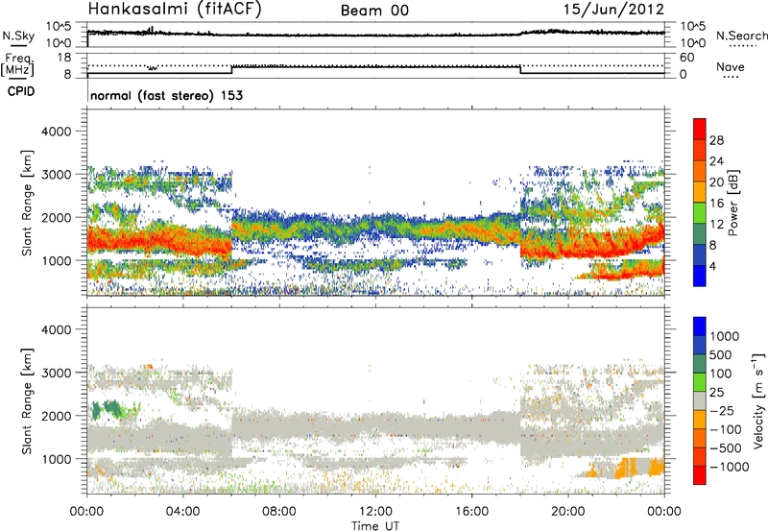Click the 60 tick on Nave axis

(686, 58)
